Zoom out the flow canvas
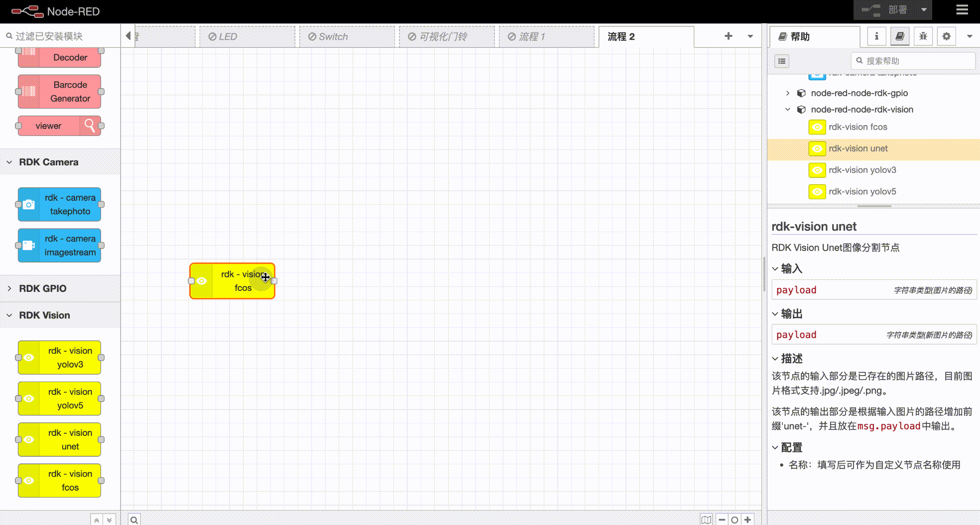The height and width of the screenshot is (525, 980). (722, 520)
